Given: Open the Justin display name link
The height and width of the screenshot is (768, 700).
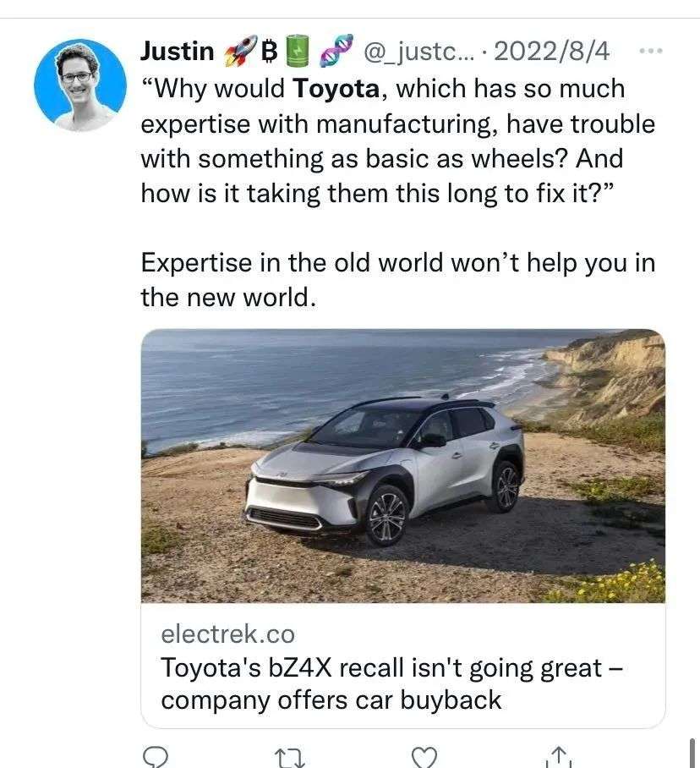Looking at the screenshot, I should pyautogui.click(x=178, y=51).
